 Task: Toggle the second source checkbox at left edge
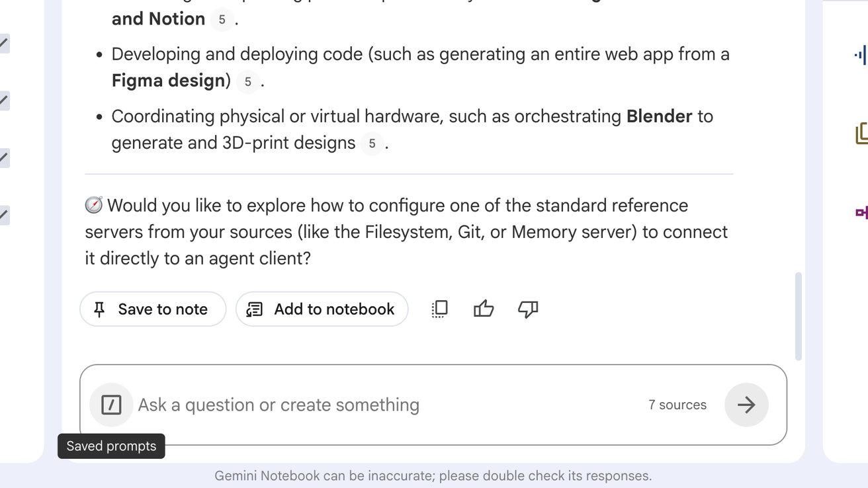click(3, 101)
